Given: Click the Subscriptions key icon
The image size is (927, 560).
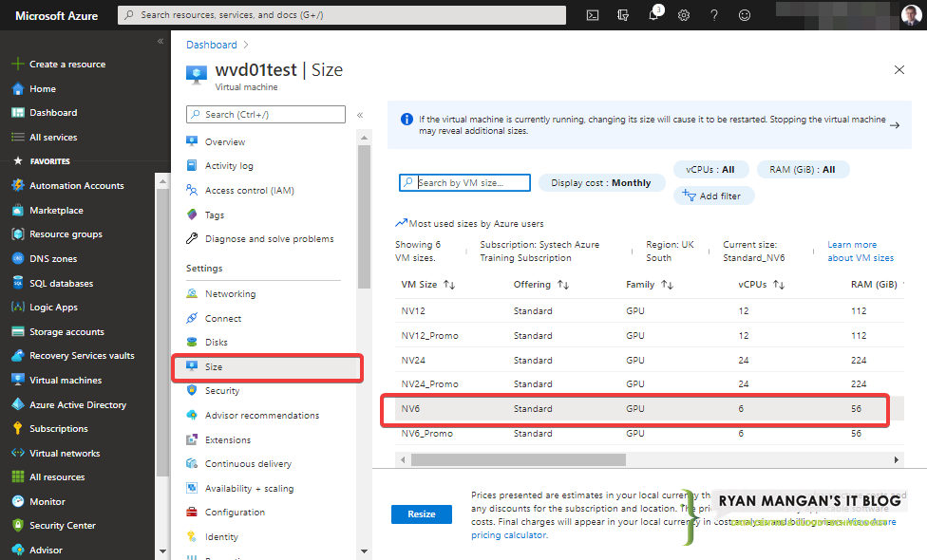Looking at the screenshot, I should 18,428.
